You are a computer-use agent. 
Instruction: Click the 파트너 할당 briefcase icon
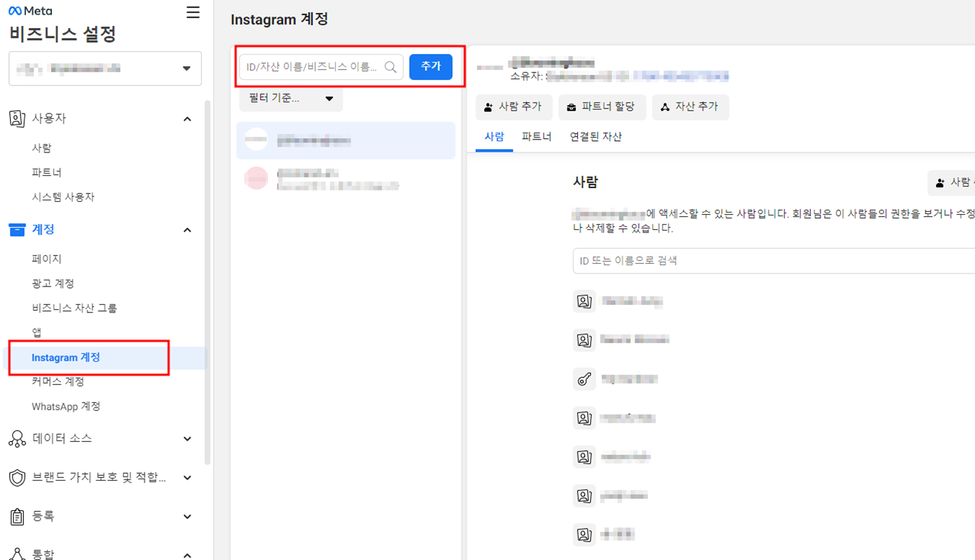point(573,107)
